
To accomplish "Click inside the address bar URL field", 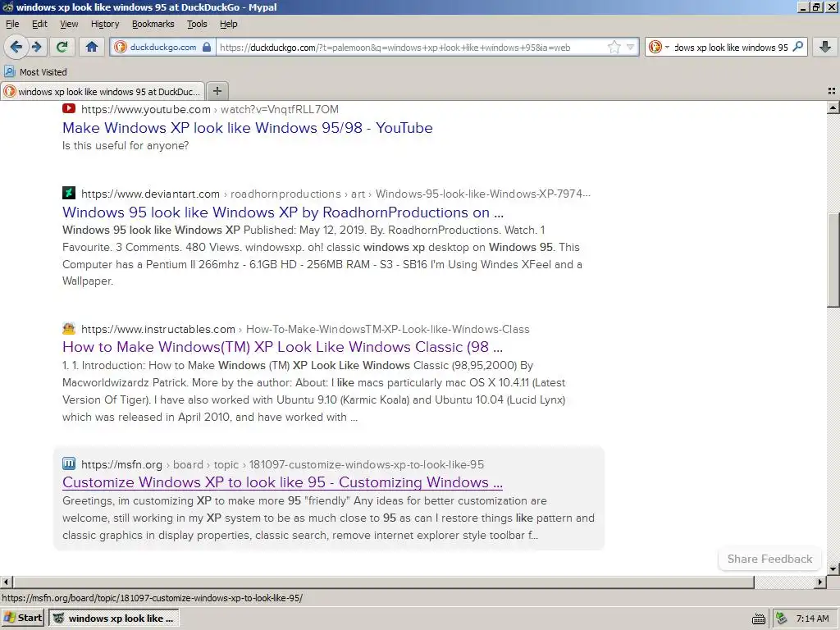I will pyautogui.click(x=413, y=47).
